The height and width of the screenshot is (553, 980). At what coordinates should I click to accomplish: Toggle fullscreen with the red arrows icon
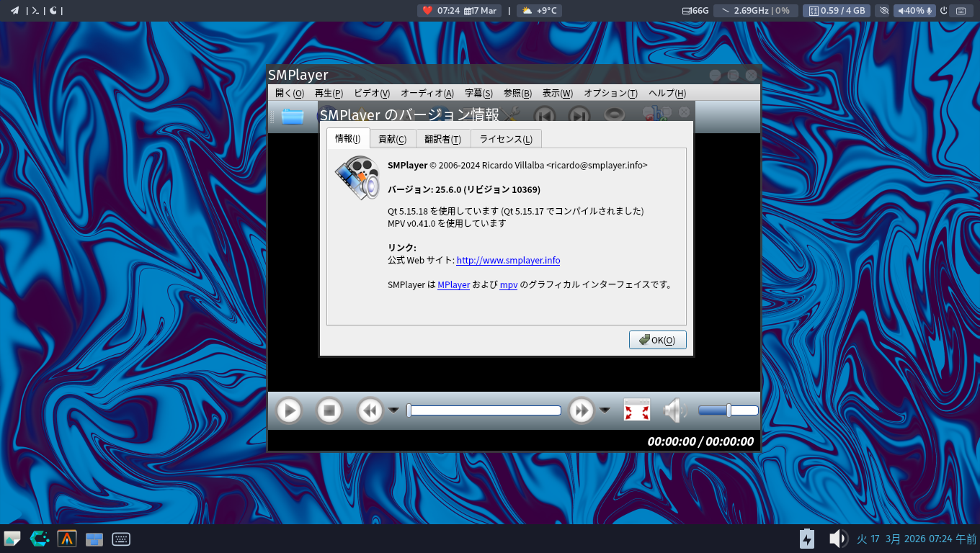pos(637,410)
